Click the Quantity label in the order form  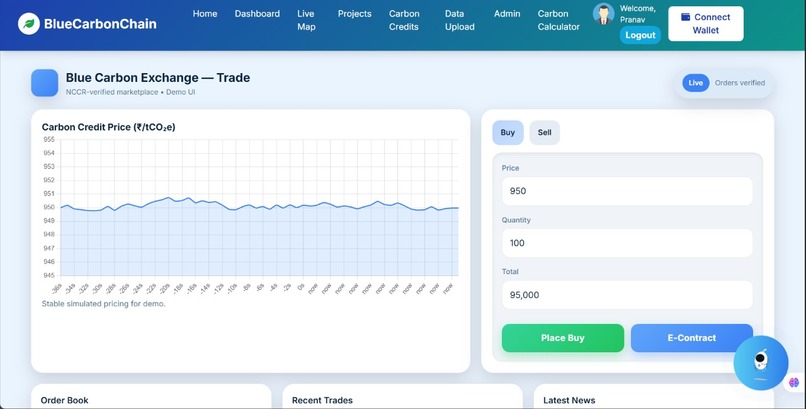(x=516, y=220)
